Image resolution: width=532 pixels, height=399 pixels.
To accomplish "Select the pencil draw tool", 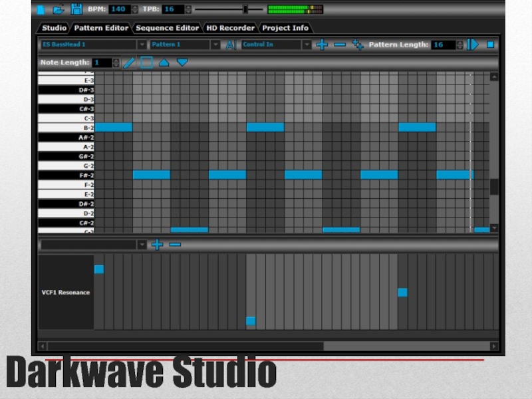I will [x=129, y=63].
